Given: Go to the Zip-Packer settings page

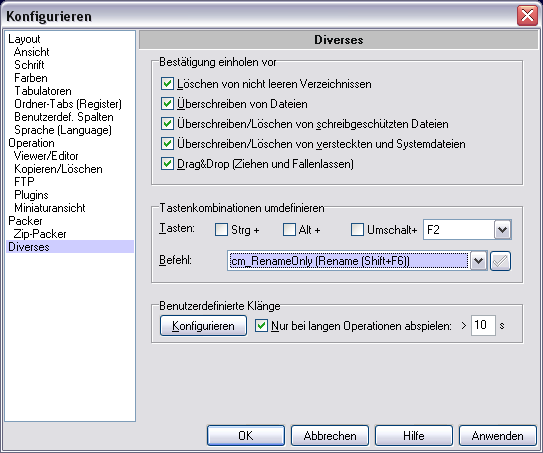Looking at the screenshot, I should [40, 234].
